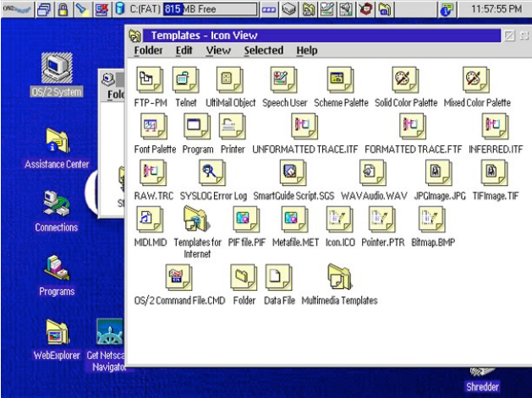
Task: Select the RAW.TRC template
Action: click(x=153, y=173)
